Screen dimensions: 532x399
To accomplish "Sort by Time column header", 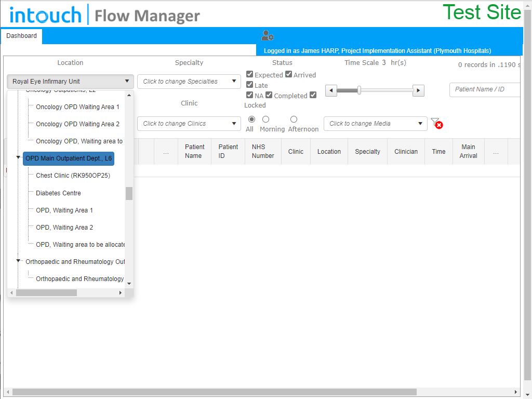I will [x=438, y=152].
